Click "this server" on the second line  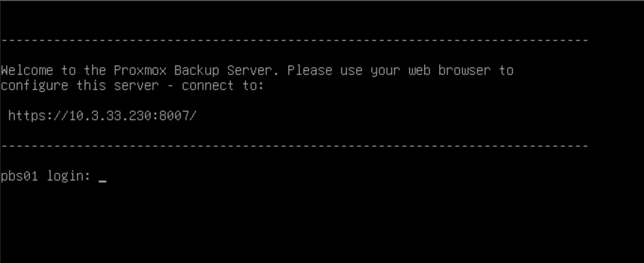[x=118, y=86]
